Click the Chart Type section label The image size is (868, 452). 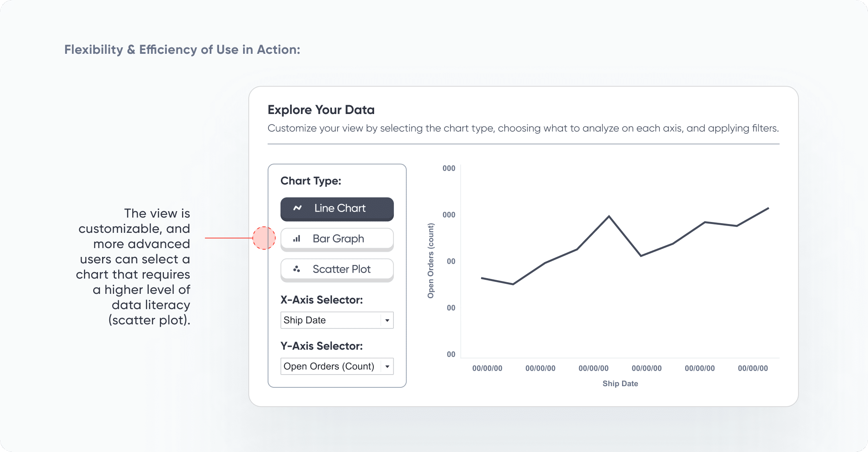[311, 181]
